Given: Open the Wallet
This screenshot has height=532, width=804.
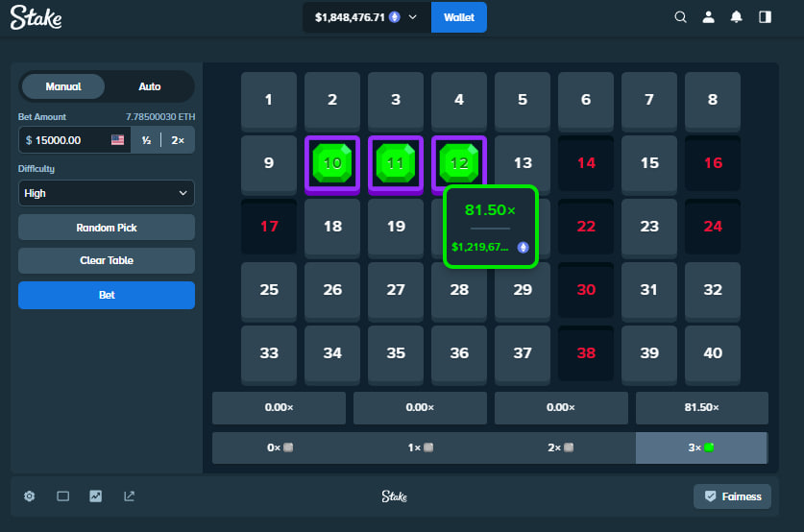Looking at the screenshot, I should point(459,17).
